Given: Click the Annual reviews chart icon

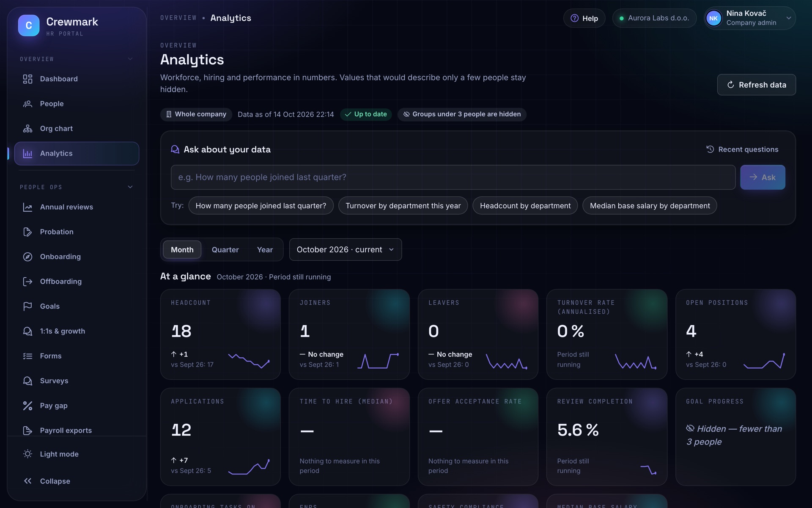Looking at the screenshot, I should point(27,207).
